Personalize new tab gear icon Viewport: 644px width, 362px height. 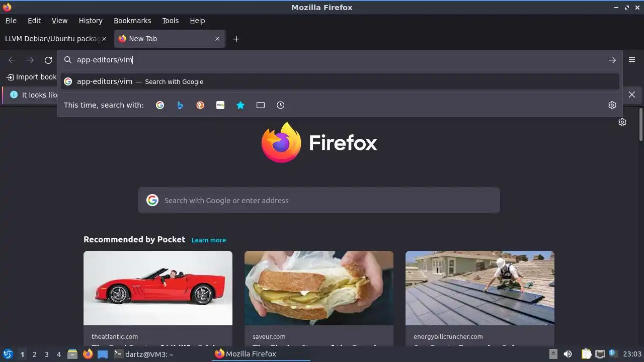pyautogui.click(x=622, y=122)
